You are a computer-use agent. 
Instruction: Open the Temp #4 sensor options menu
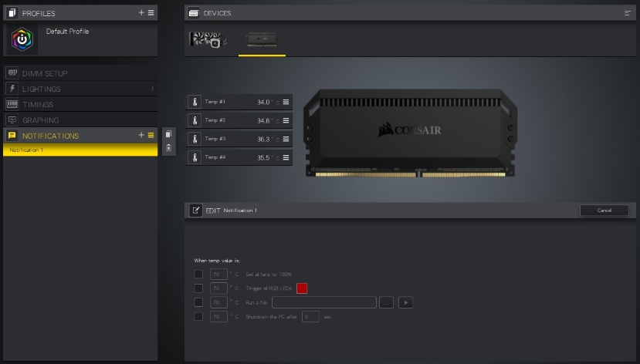(x=286, y=157)
